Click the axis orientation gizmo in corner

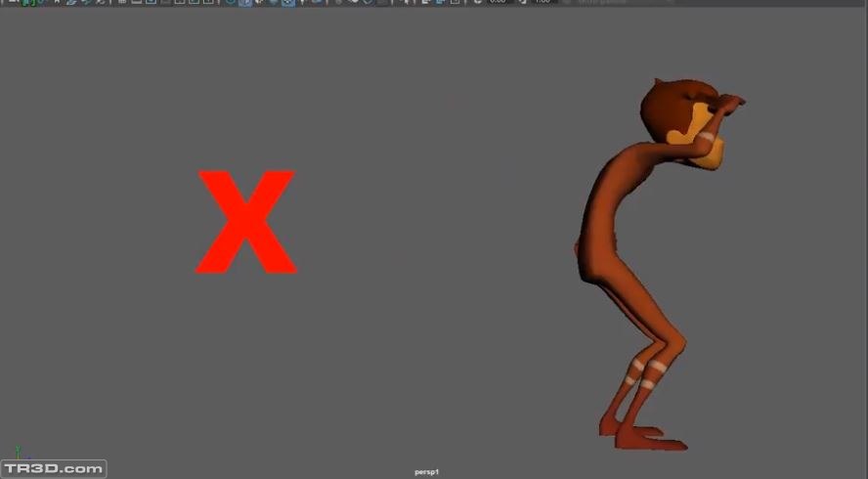pos(20,455)
